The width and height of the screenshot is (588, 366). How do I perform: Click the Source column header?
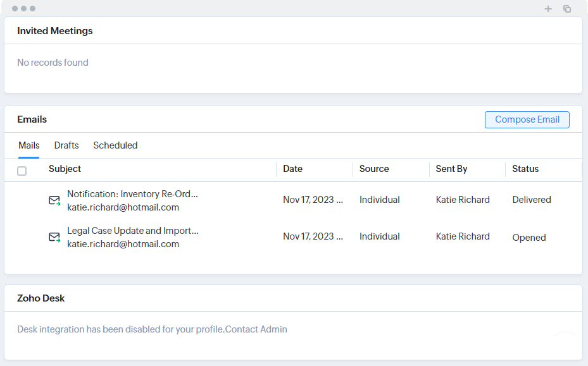[x=374, y=169]
